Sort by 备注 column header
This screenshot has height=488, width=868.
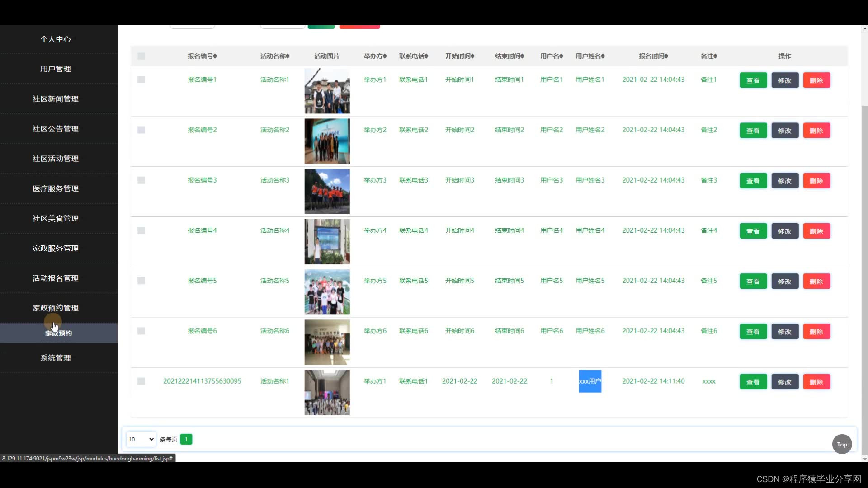tap(708, 56)
